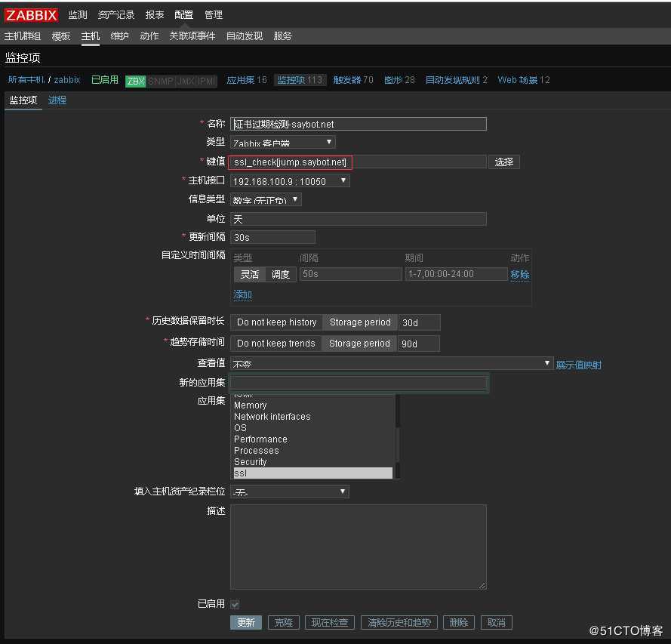Click the 更新间隔 30s field
671x644 pixels.
272,237
